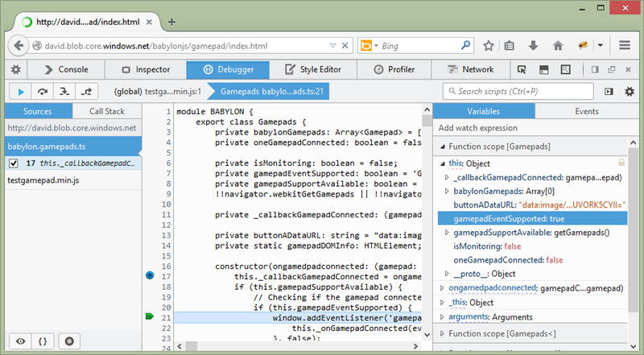Toggle all breakpoints circle button

[69, 341]
